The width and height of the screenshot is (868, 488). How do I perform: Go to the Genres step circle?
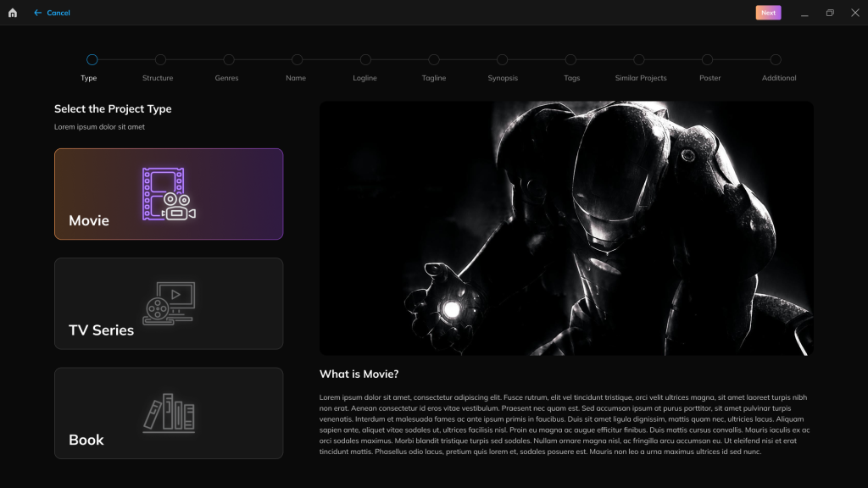point(229,59)
